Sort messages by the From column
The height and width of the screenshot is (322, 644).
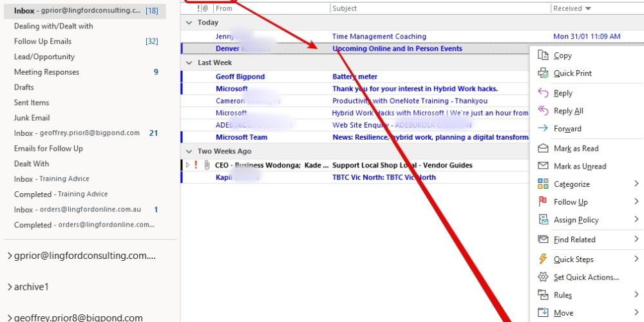[224, 8]
